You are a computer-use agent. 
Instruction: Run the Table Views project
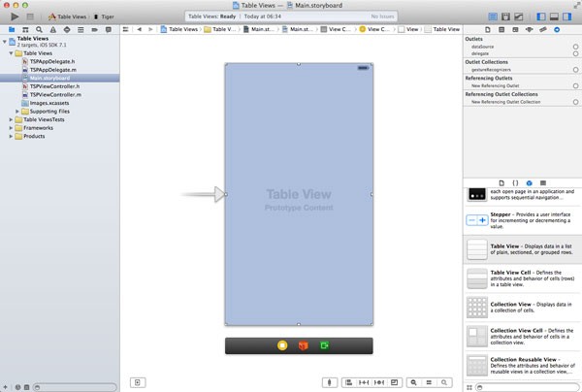(x=15, y=16)
